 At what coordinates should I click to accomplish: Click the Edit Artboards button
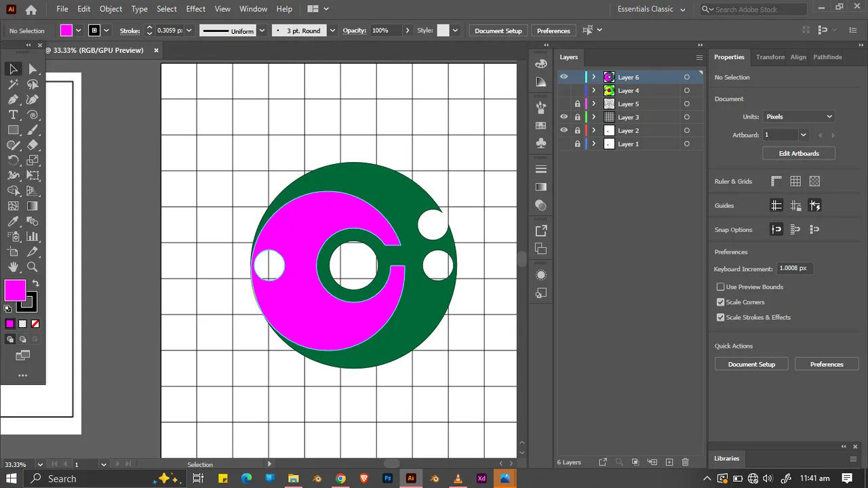799,153
